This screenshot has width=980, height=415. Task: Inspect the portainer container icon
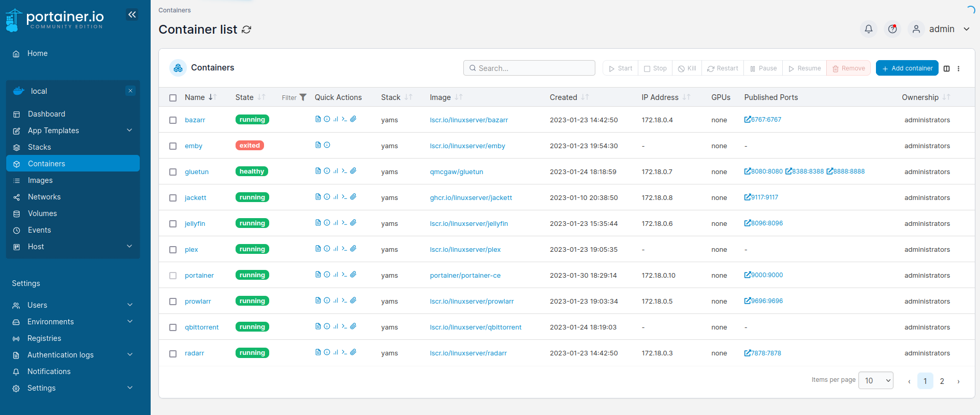327,275
